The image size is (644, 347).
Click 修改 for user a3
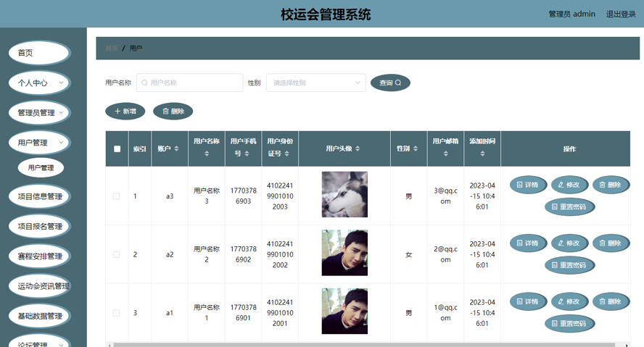point(569,185)
